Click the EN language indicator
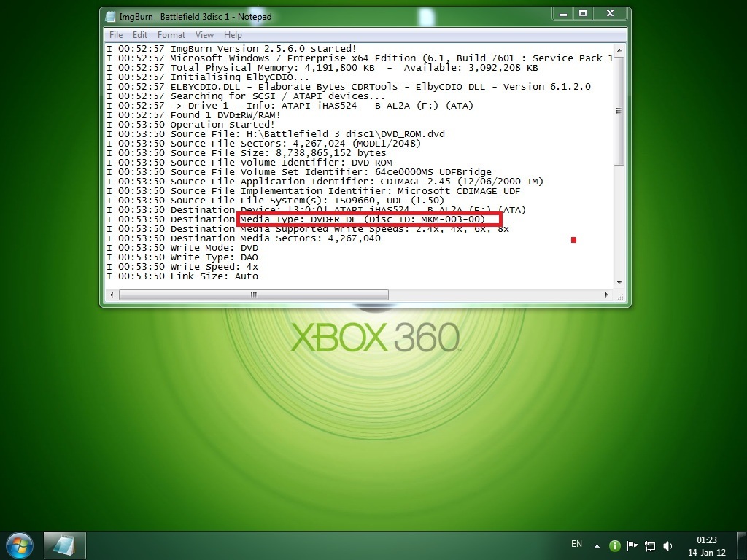This screenshot has height=560, width=747. (576, 544)
